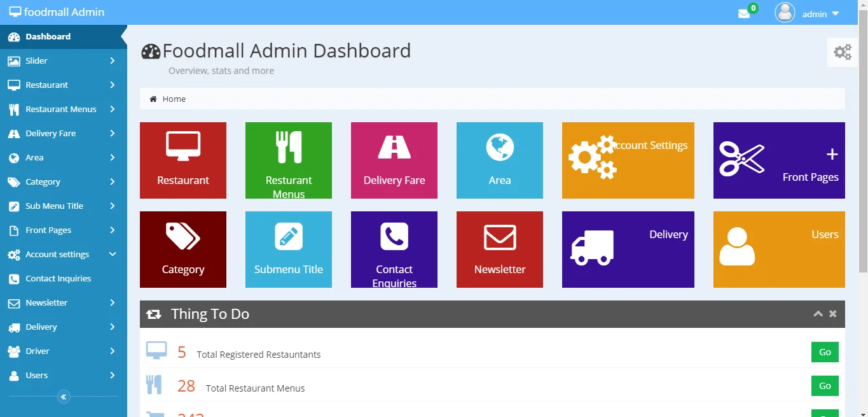This screenshot has height=417, width=868.
Task: Open the Newsletter sidebar menu
Action: 64,302
